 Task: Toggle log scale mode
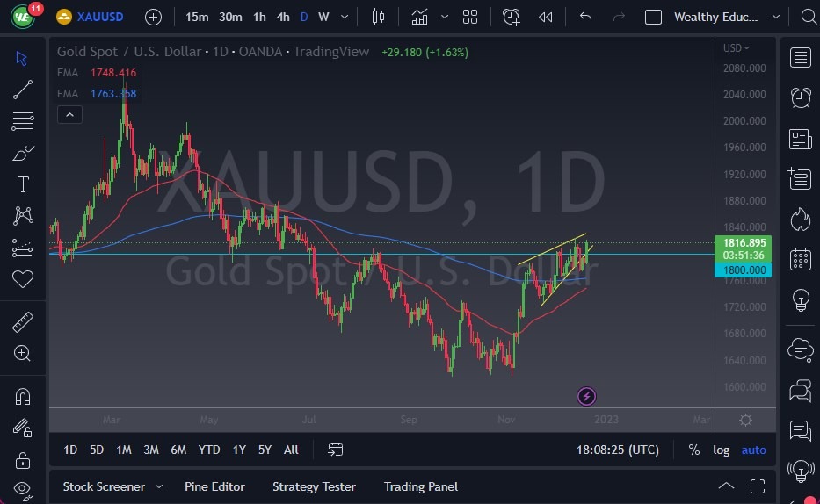click(x=722, y=450)
